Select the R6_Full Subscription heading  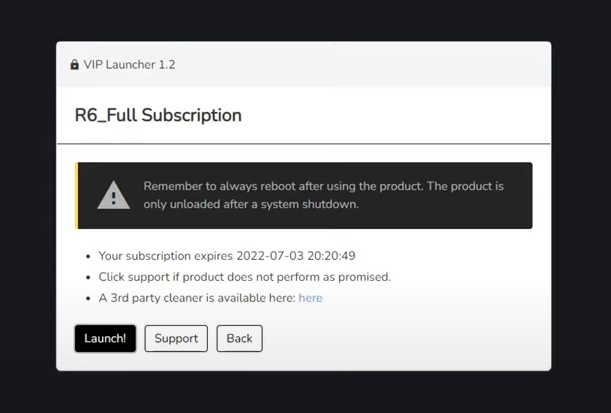158,115
